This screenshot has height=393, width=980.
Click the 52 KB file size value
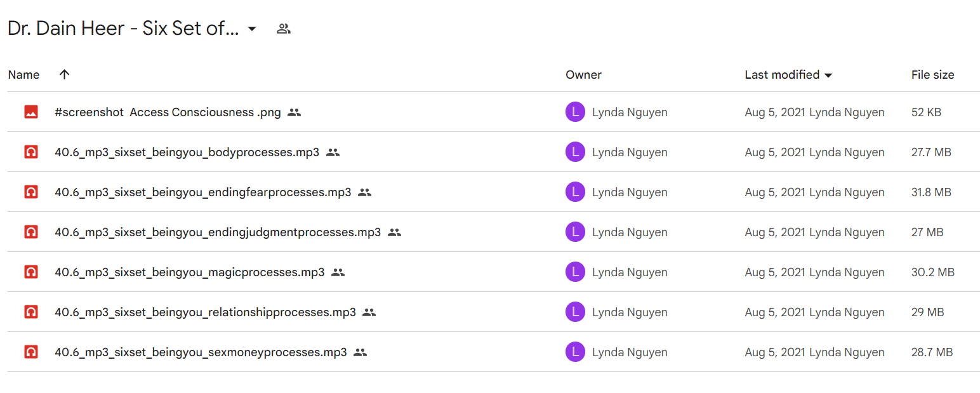(926, 112)
